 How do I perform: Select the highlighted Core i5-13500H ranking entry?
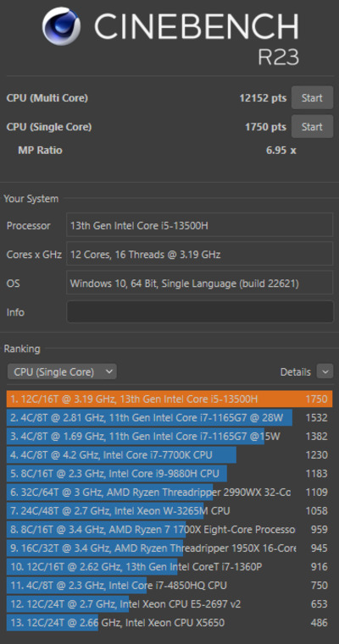click(x=169, y=399)
